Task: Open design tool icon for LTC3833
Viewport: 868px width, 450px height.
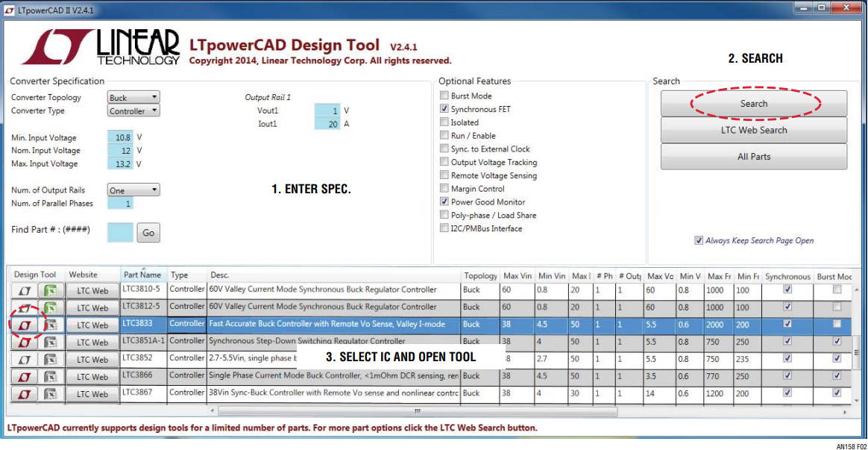Action: click(x=25, y=325)
